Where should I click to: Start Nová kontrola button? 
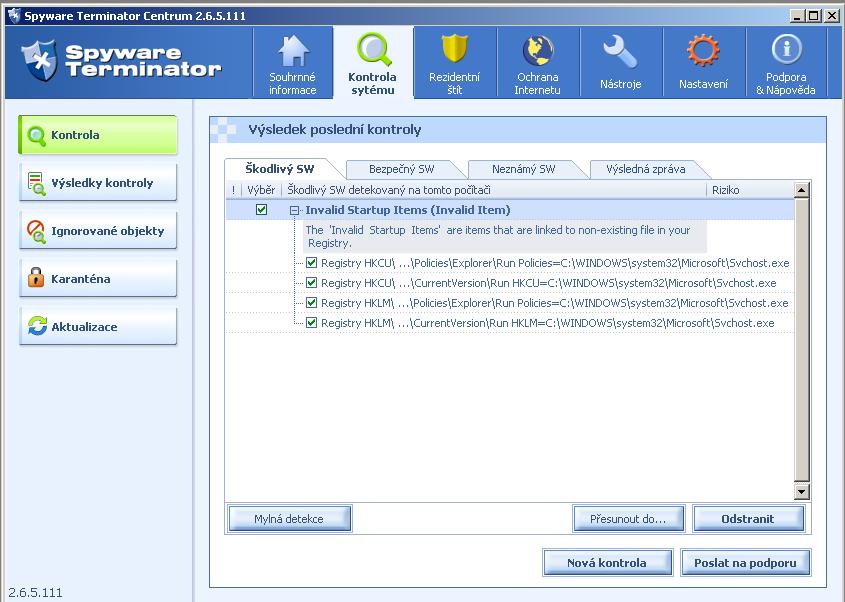tap(606, 562)
